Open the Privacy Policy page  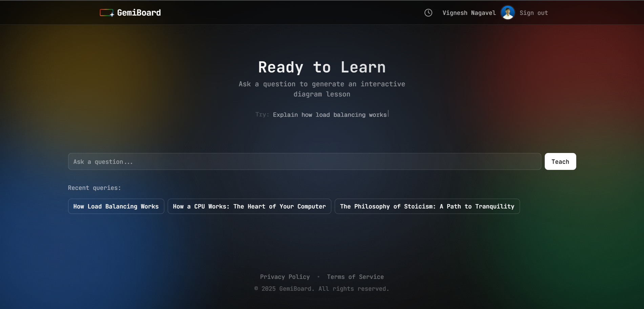coord(285,277)
